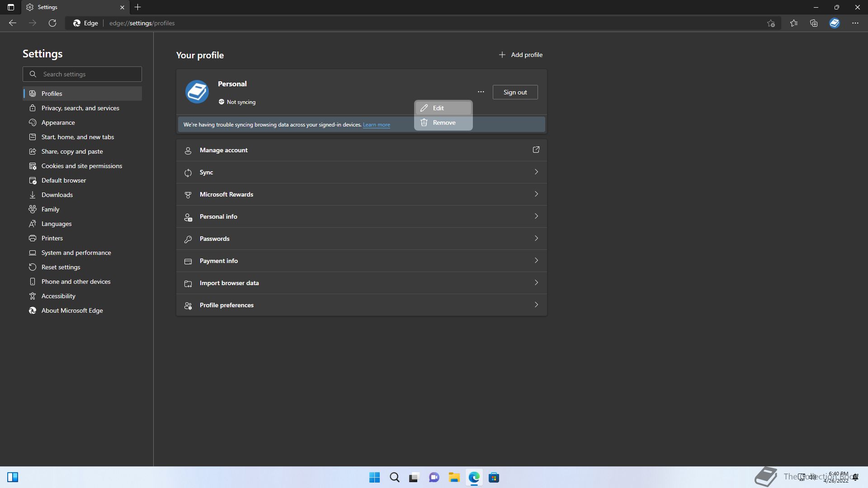Open Microsoft Store on taskbar
Viewport: 868px width, 488px height.
click(494, 477)
